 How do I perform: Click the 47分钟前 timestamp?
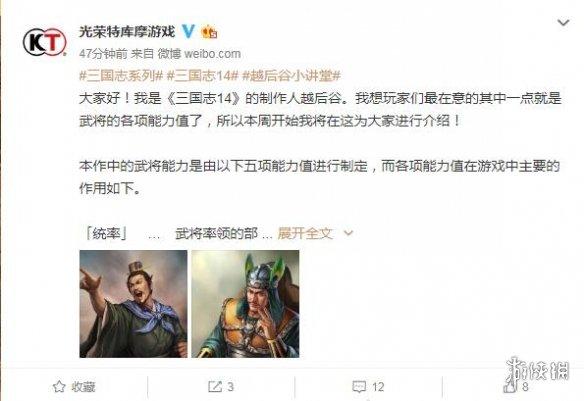click(103, 54)
